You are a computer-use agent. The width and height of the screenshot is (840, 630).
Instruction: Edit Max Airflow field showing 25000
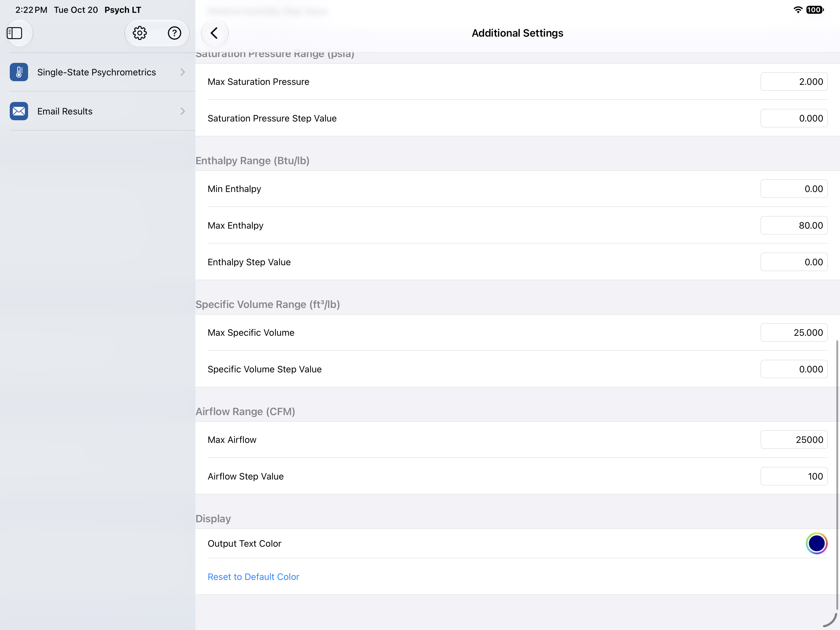[x=794, y=440]
